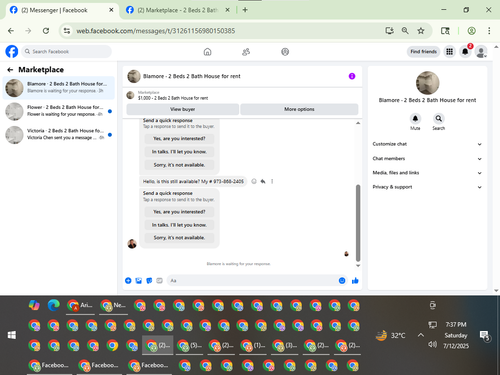The width and height of the screenshot is (500, 375).
Task: Open the Friends icon in top navigation
Action: tap(246, 52)
